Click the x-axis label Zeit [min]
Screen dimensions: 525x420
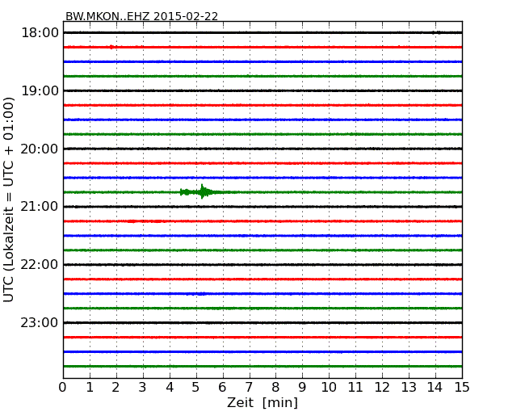click(x=262, y=402)
